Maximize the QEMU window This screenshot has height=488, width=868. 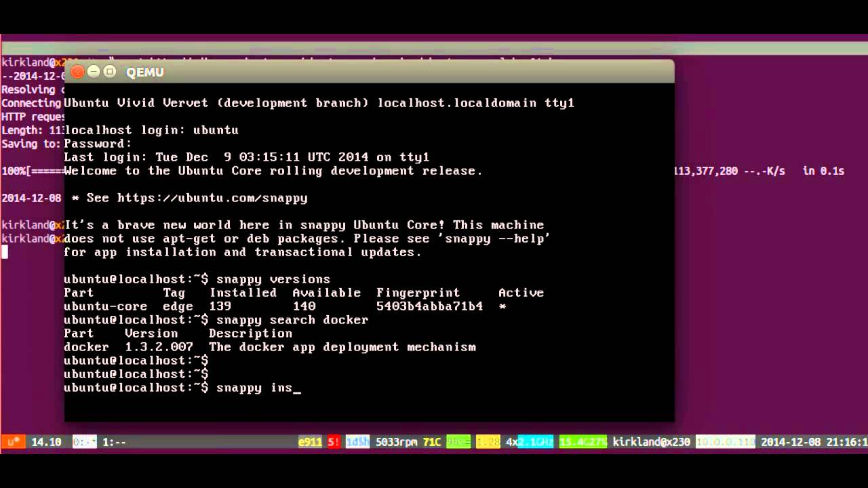[x=110, y=72]
